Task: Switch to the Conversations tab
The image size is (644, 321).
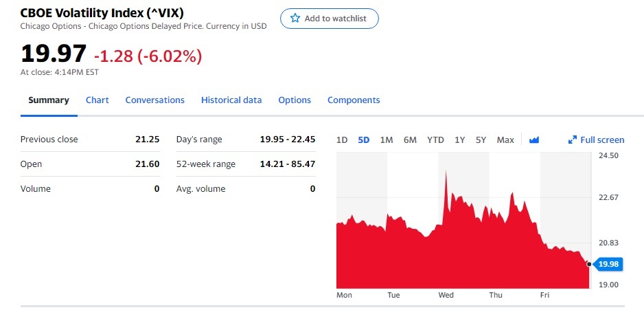Action: coord(154,100)
